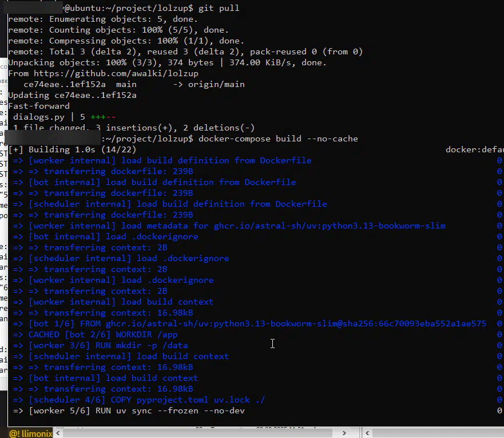This screenshot has height=438, width=504.
Task: Click 'origin/main' branch reference
Action: [x=219, y=84]
